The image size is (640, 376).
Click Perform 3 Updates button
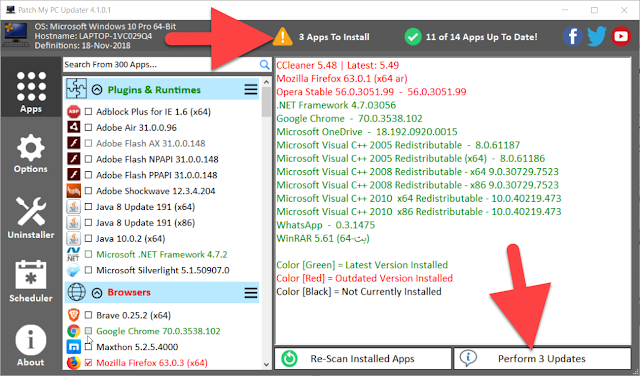[x=542, y=358]
